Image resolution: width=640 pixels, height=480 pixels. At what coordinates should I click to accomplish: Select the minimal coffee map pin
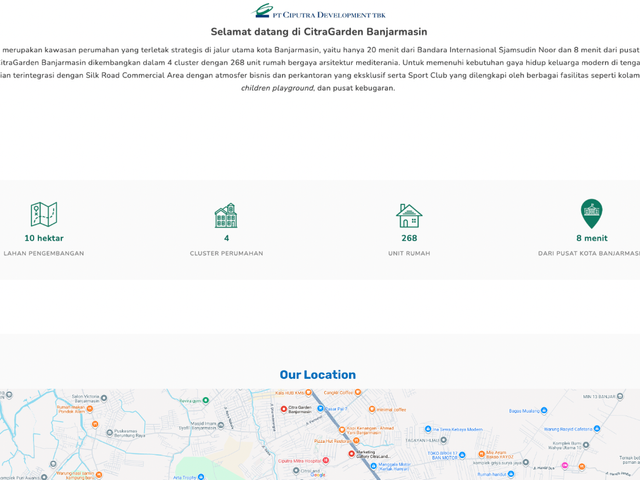[372, 409]
